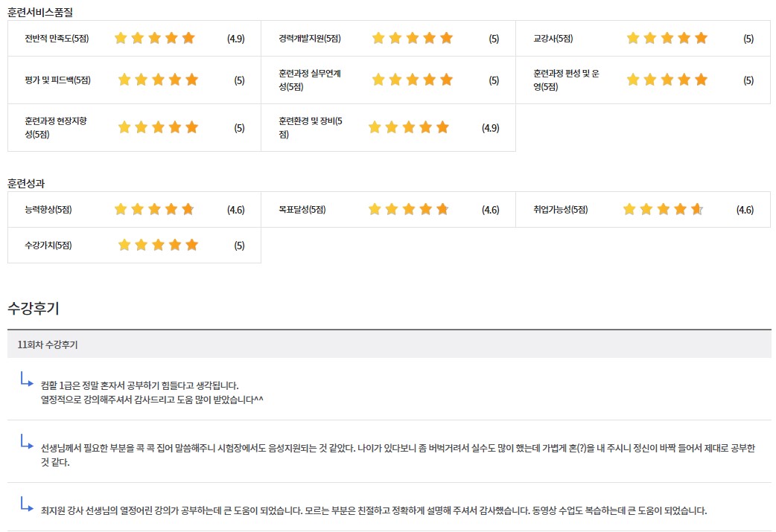The height and width of the screenshot is (532, 776).
Task: Click the last star of 훈련환경 및 장비
Action: [x=442, y=127]
